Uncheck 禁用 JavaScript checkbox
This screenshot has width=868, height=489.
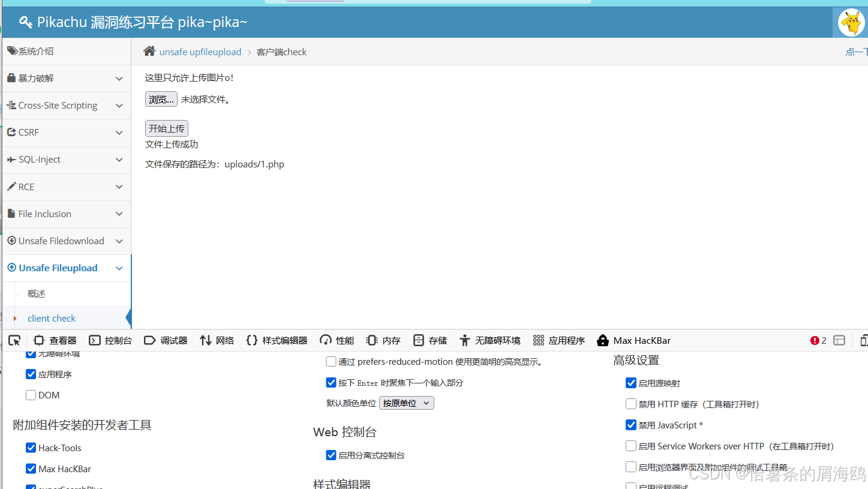click(x=631, y=425)
